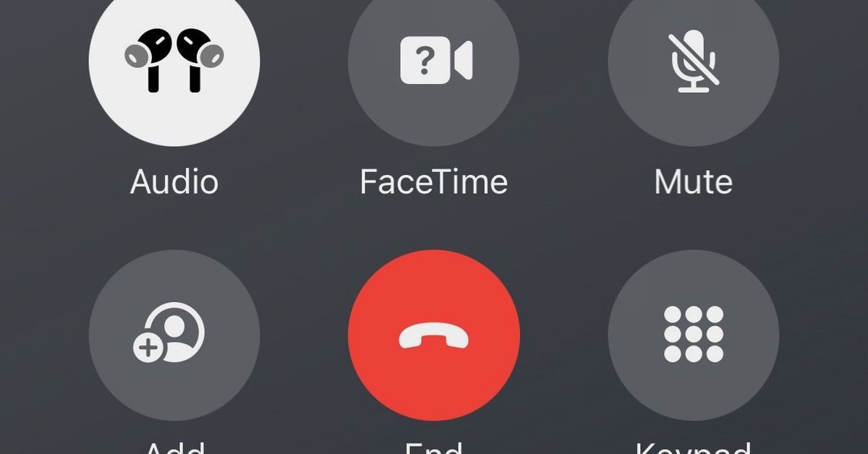Click the Mute text label
The height and width of the screenshot is (454, 868).
pos(693,181)
